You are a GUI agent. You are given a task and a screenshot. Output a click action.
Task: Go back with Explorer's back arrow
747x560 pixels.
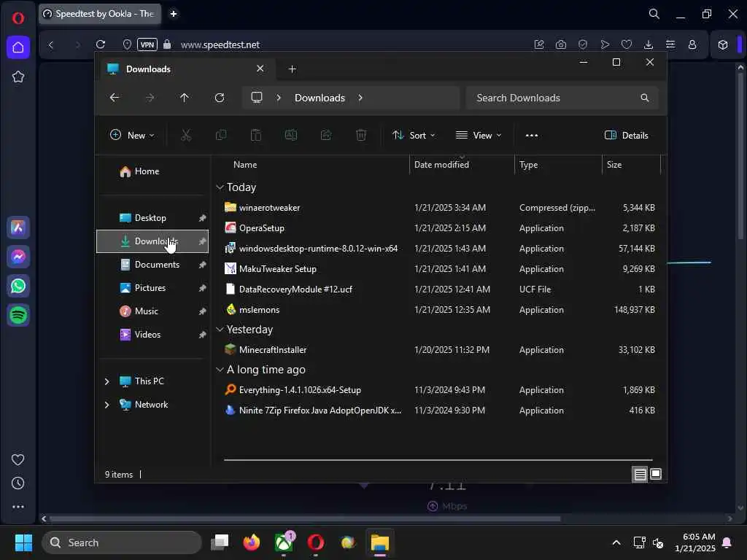[115, 98]
